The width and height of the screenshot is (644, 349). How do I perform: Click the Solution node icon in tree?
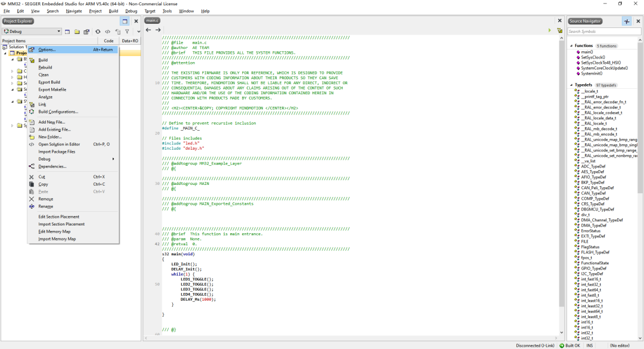(x=5, y=47)
